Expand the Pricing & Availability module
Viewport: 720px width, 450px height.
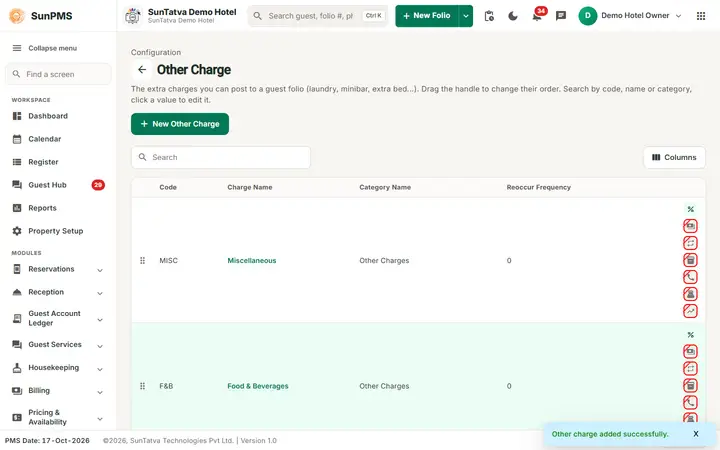click(100, 419)
